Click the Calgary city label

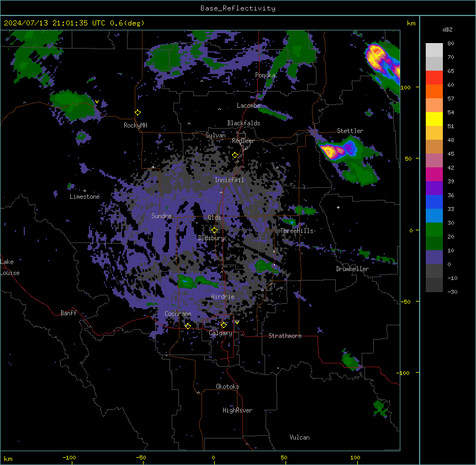[221, 333]
